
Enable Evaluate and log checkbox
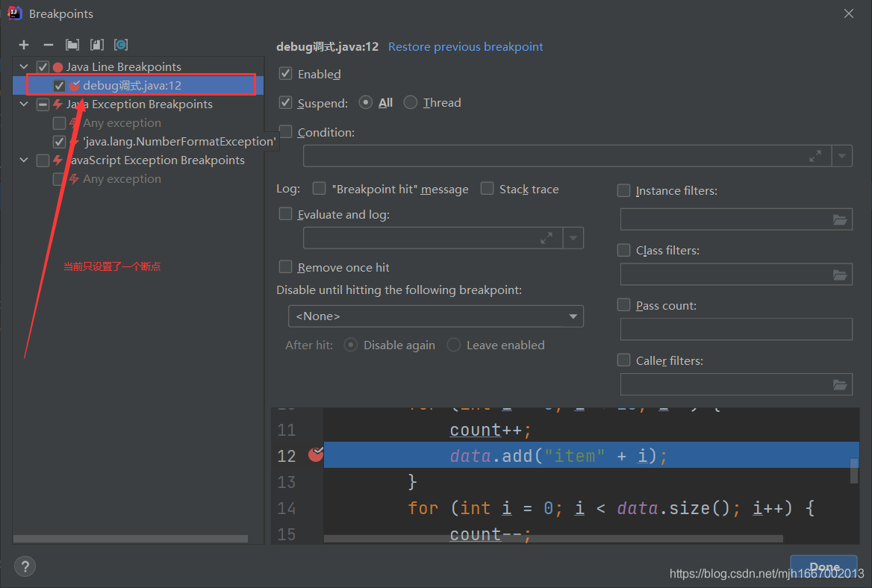point(285,214)
